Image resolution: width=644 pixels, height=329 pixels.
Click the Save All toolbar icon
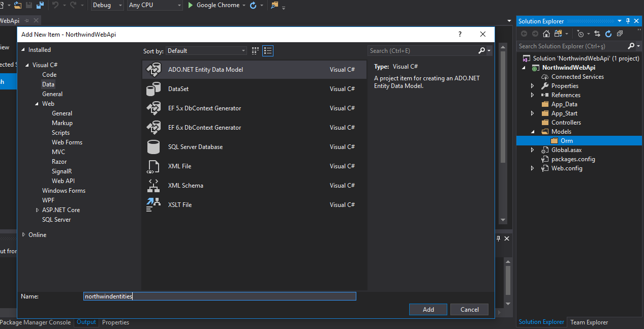(39, 5)
